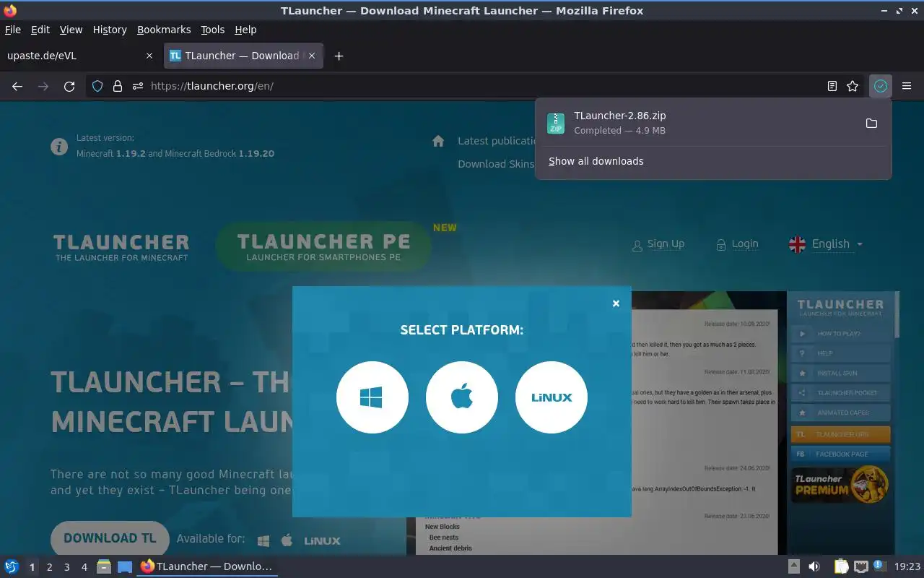924x578 pixels.
Task: Activate the TLauncher Firefox taskbar entry
Action: pyautogui.click(x=207, y=566)
